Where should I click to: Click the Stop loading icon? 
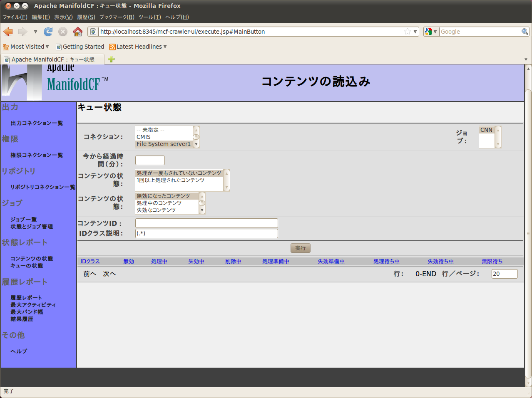point(63,32)
